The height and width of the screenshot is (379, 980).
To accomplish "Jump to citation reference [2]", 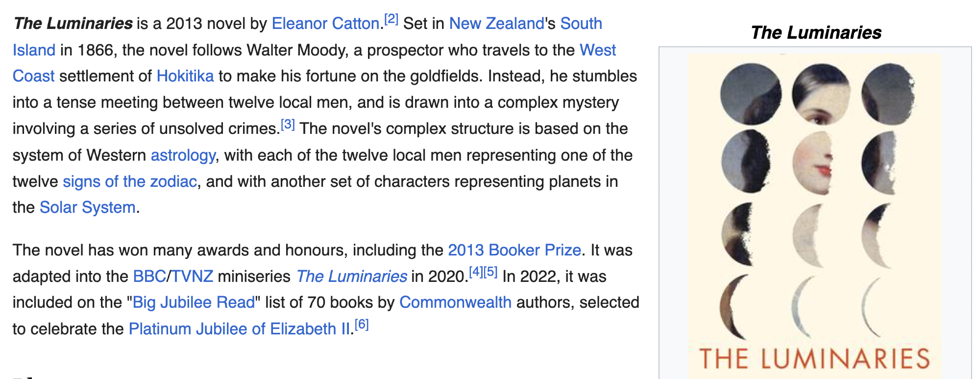I will (x=391, y=19).
